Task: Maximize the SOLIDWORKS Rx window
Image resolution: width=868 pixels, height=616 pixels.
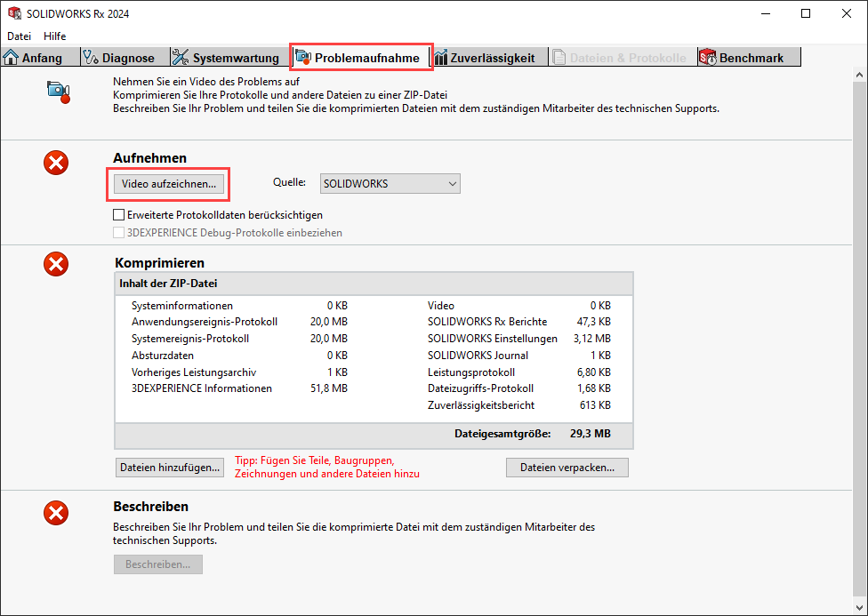Action: (805, 14)
